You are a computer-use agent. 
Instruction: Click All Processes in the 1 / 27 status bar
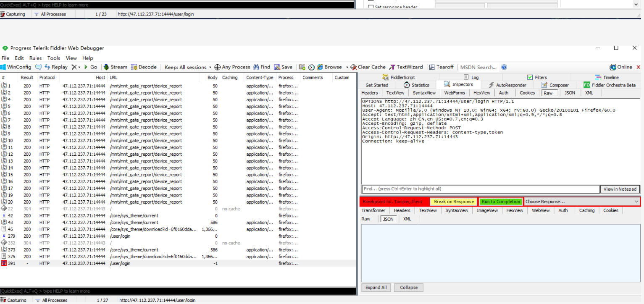coord(51,300)
